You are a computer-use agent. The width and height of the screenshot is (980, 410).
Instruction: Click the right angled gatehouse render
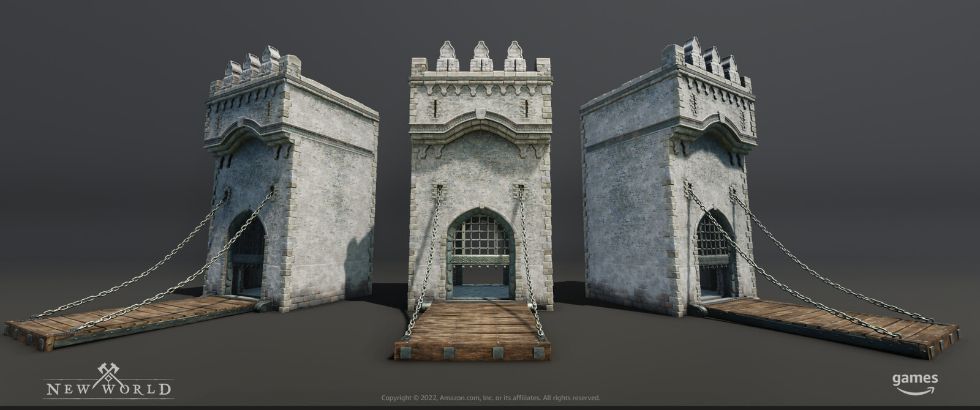(x=770, y=198)
